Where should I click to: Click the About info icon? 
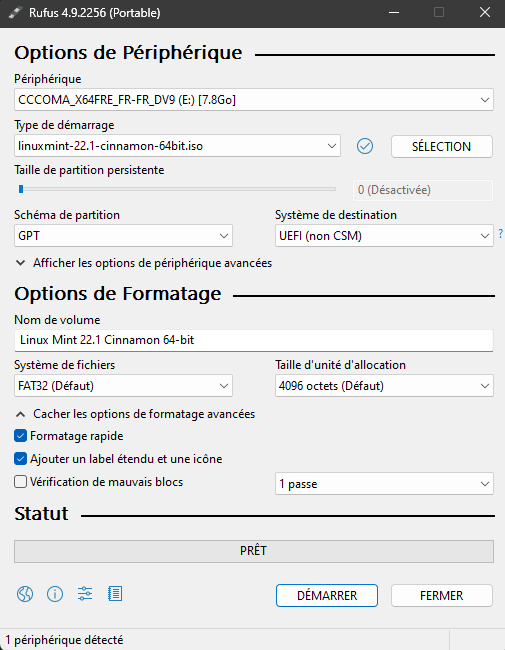click(55, 594)
